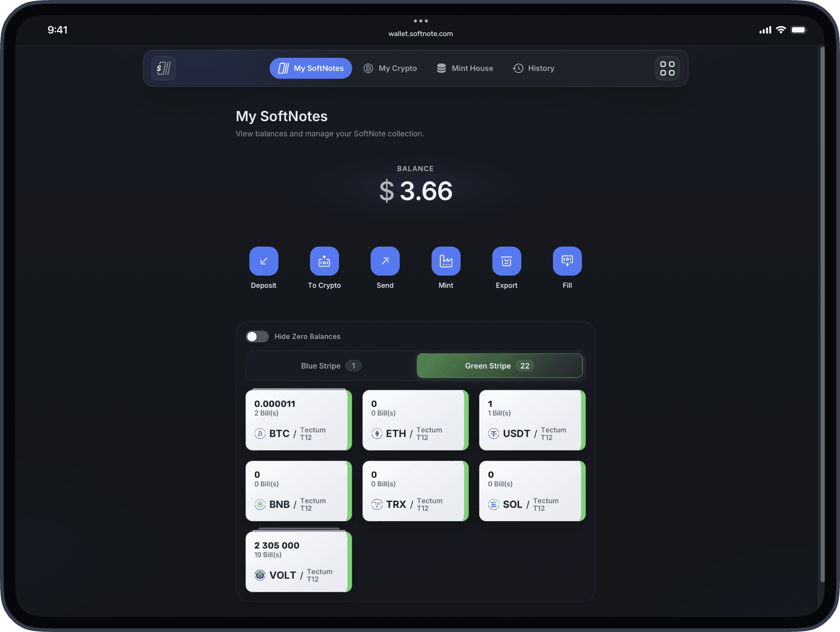The image size is (840, 632).
Task: Click the To Crypto icon
Action: pyautogui.click(x=325, y=261)
